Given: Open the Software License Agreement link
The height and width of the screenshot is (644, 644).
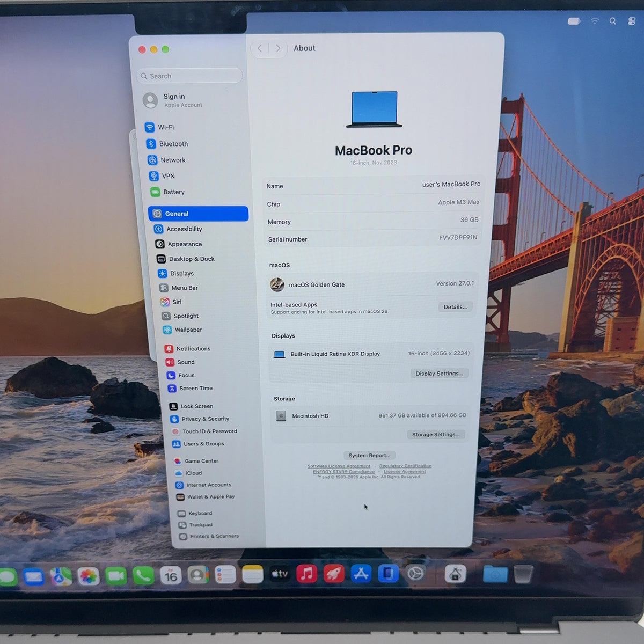Looking at the screenshot, I should (339, 466).
